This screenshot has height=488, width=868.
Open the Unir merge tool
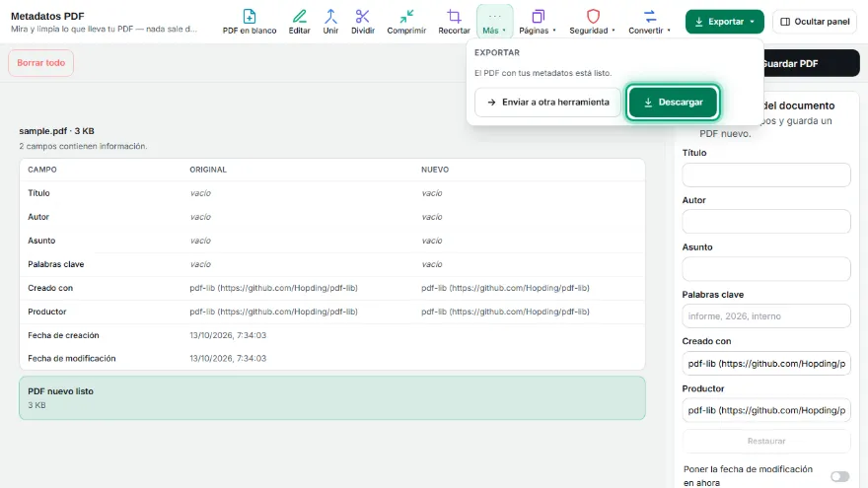click(x=330, y=22)
